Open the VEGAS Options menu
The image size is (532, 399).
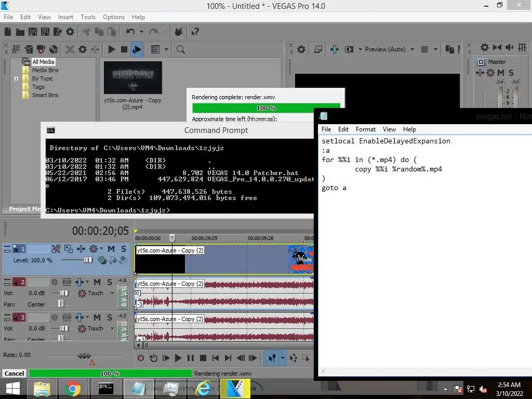point(114,17)
